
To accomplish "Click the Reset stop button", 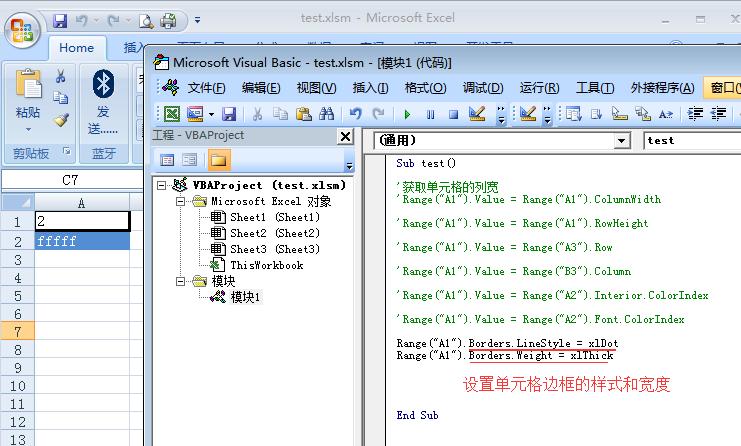I will (453, 114).
